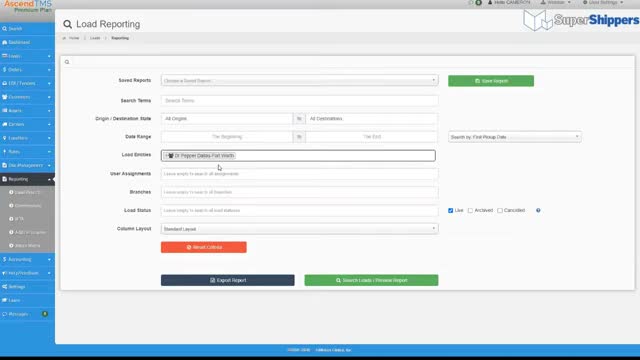Click the Messages chat bubble icon
The width and height of the screenshot is (640, 360).
pyautogui.click(x=4, y=314)
